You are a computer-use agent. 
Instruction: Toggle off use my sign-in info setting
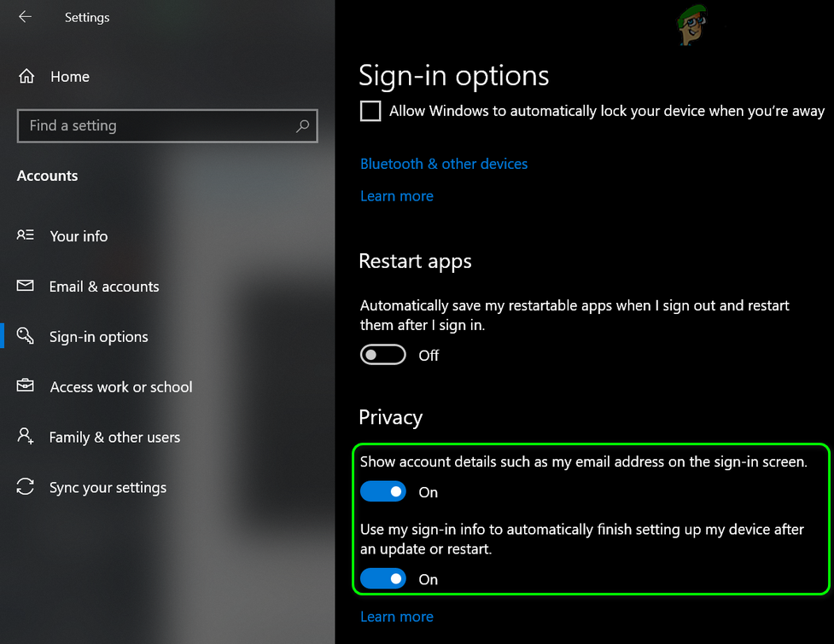click(383, 578)
